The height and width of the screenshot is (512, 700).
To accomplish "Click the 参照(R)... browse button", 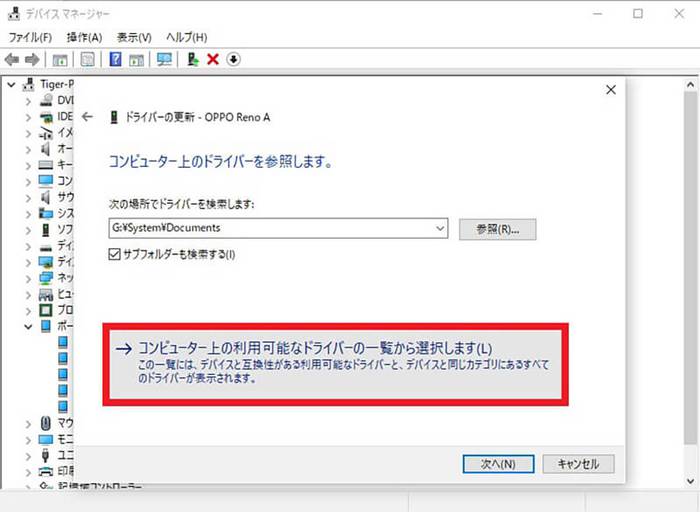I will 497,229.
